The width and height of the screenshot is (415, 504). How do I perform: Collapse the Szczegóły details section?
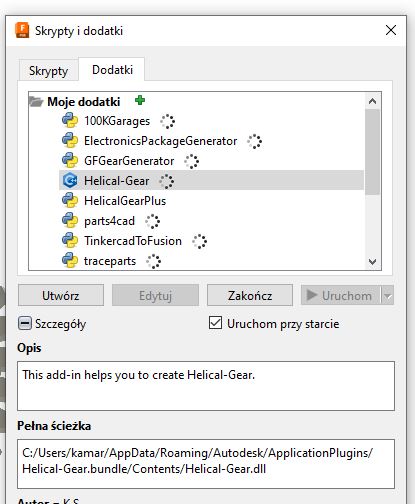coord(25,323)
